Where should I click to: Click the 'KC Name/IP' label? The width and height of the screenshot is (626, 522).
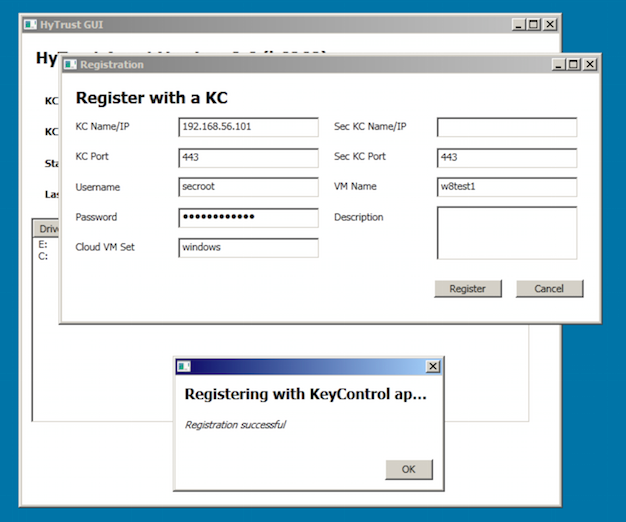102,127
